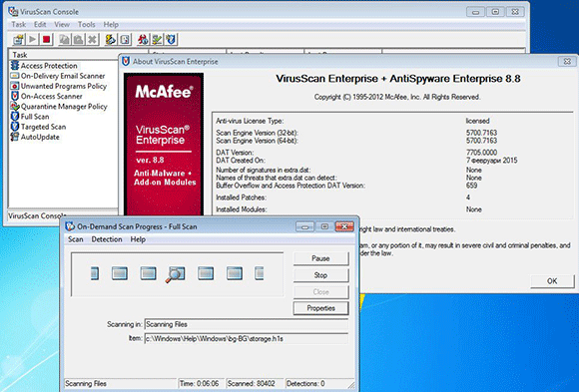The image size is (579, 392).
Task: Click the On-Delivery Email Scanner envelope icon
Action: (x=15, y=76)
